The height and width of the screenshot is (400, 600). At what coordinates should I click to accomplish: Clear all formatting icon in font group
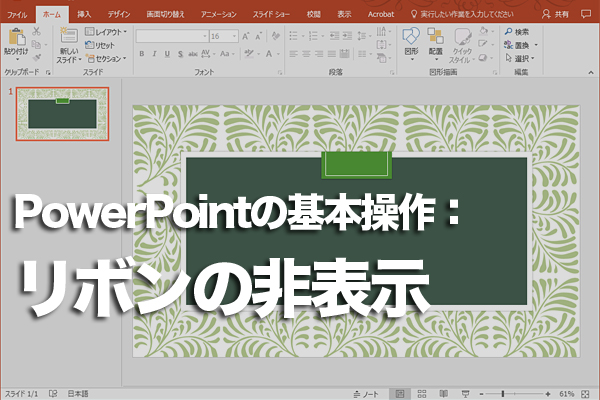tap(275, 36)
